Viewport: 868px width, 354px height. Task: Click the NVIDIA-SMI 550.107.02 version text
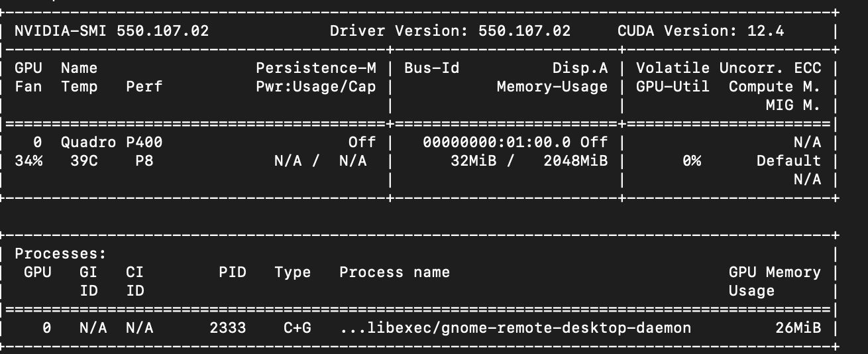[111, 31]
